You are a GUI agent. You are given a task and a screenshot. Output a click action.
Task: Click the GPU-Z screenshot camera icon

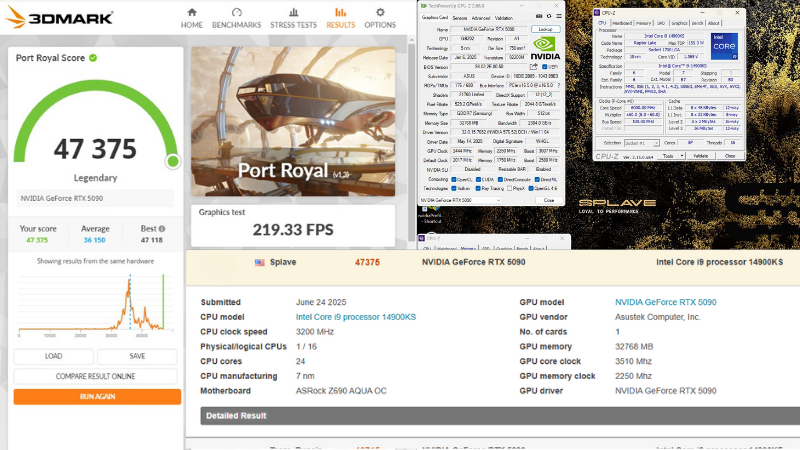pos(539,16)
